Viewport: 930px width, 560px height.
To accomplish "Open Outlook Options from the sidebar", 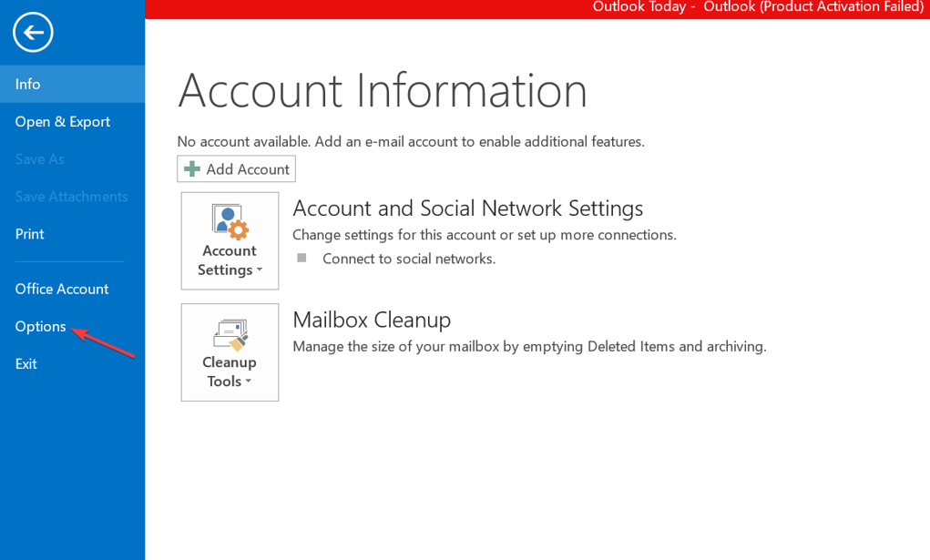I will pyautogui.click(x=72, y=326).
